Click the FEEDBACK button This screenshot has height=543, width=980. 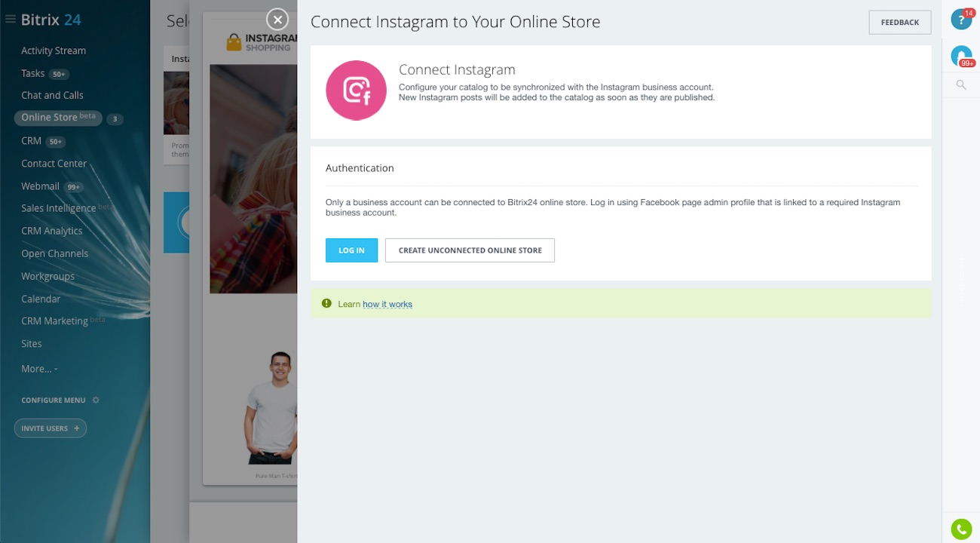click(899, 23)
